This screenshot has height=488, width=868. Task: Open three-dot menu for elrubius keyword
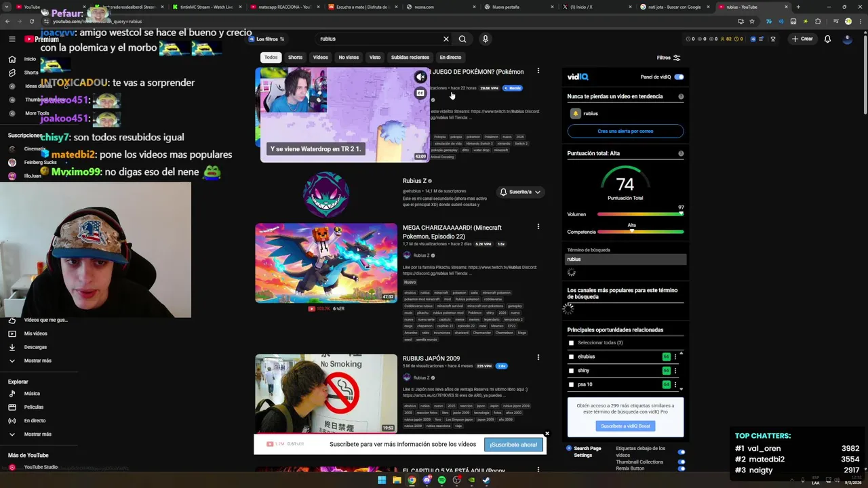pos(675,357)
